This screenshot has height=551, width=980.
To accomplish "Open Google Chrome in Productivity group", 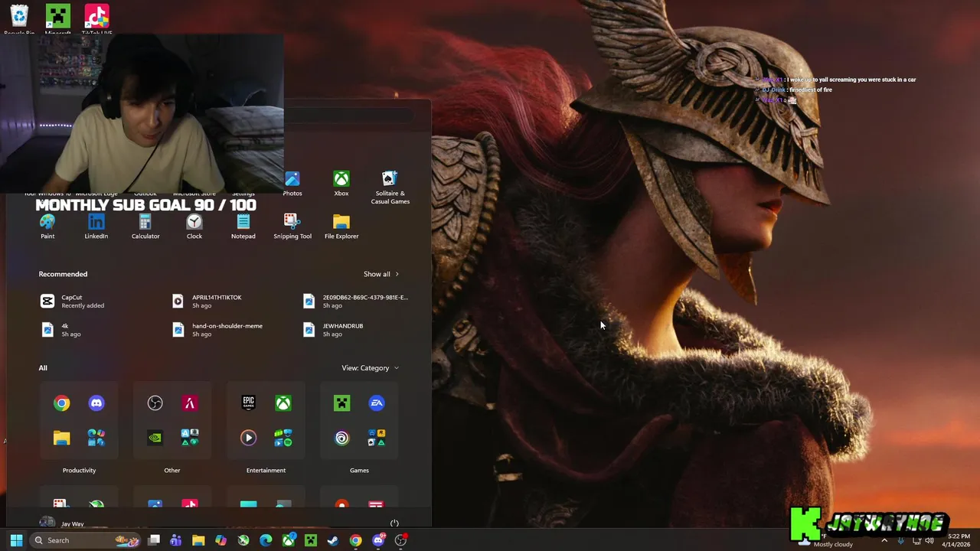I will (x=62, y=403).
